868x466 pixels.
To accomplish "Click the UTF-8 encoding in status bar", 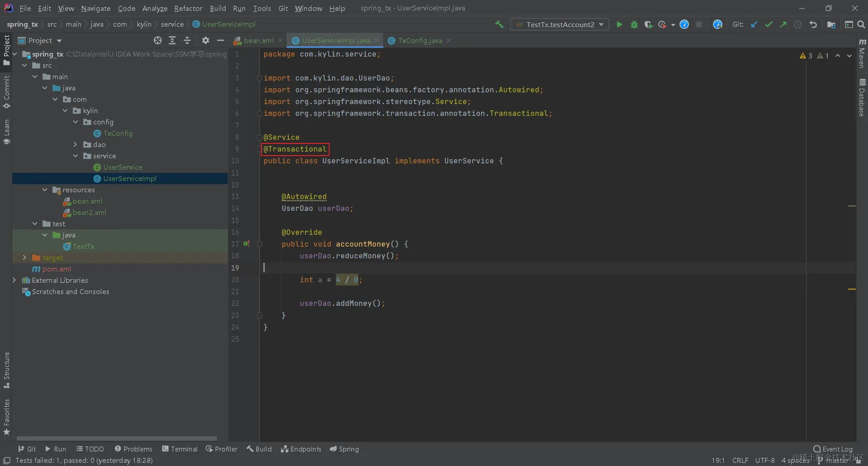I will click(765, 460).
